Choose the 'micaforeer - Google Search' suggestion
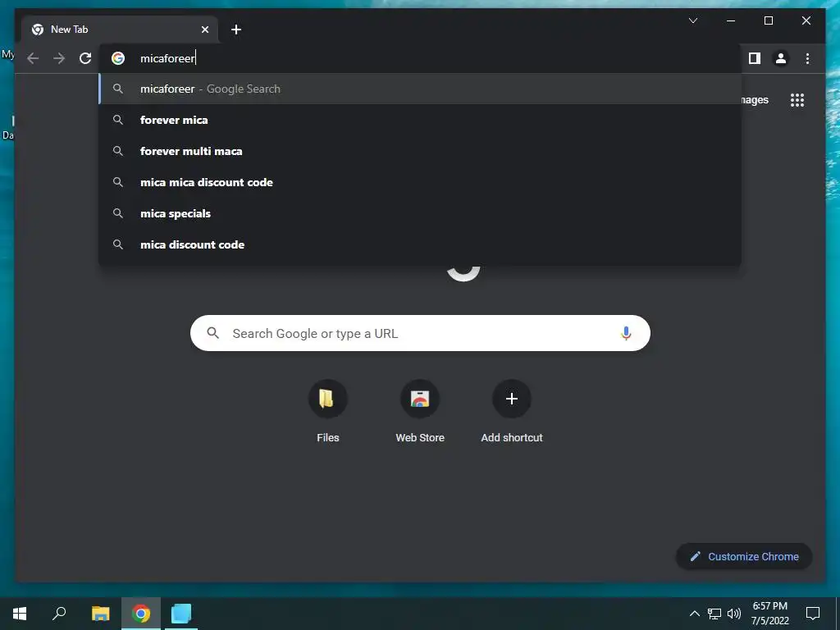Viewport: 840px width, 630px height. [x=420, y=89]
